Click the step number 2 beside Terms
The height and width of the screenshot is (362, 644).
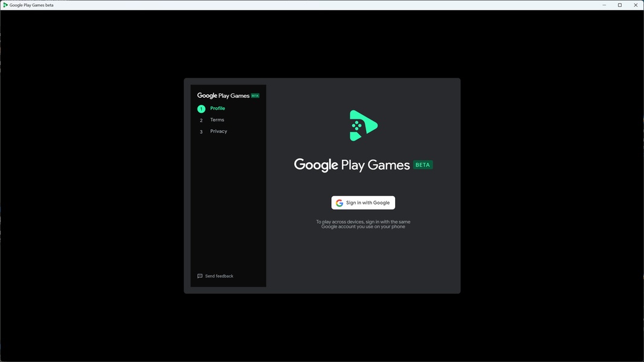coord(201,121)
